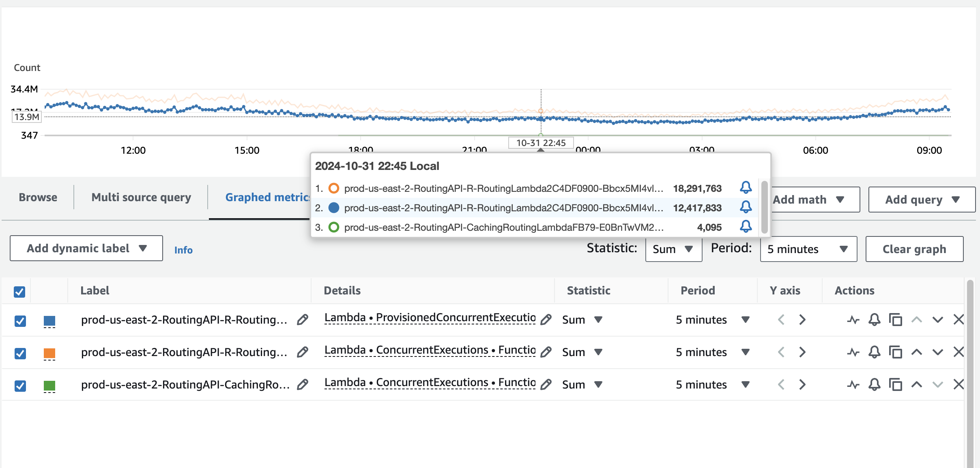980x468 pixels.
Task: Switch to the Multi source query tab
Action: [141, 198]
